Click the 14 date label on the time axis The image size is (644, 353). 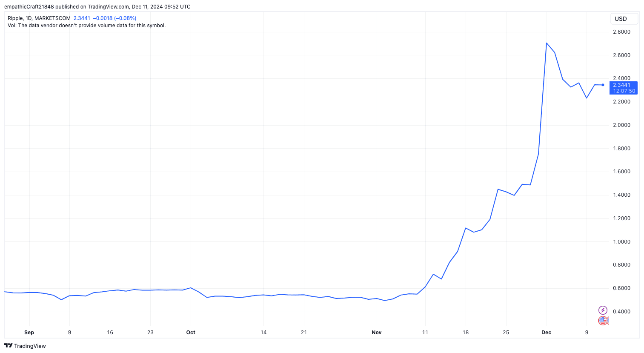[x=263, y=333]
